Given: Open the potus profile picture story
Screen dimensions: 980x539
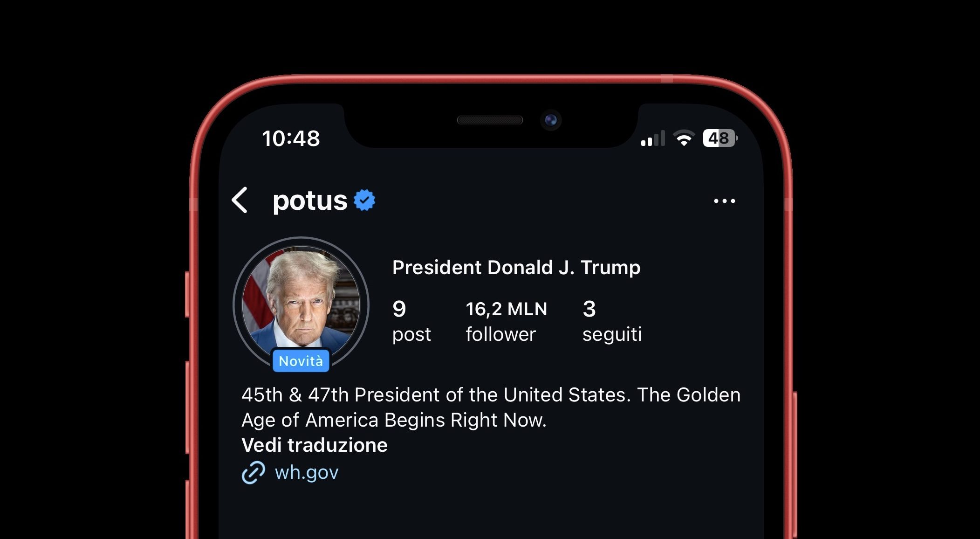Looking at the screenshot, I should [301, 301].
